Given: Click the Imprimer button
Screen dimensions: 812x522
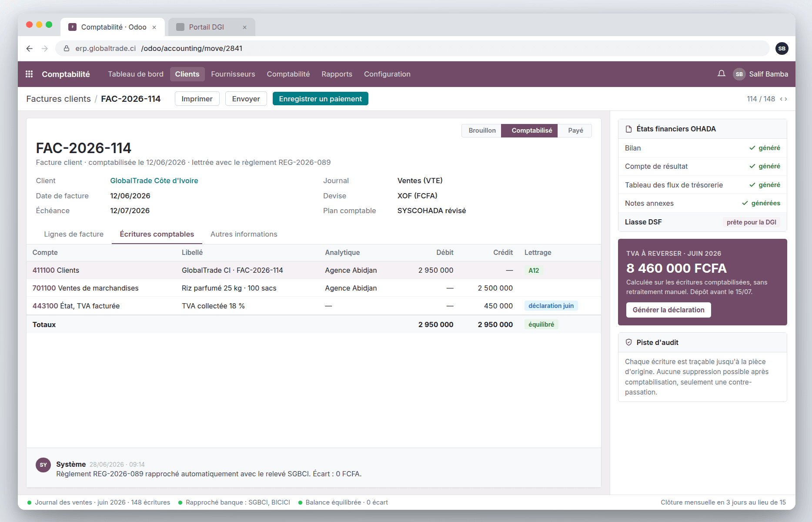Looking at the screenshot, I should (197, 99).
